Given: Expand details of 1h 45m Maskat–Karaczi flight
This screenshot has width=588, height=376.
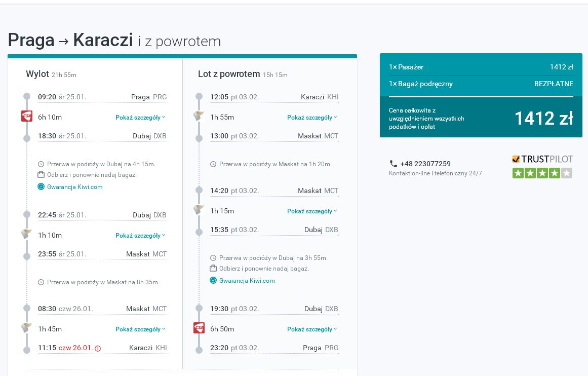Looking at the screenshot, I should coord(140,329).
